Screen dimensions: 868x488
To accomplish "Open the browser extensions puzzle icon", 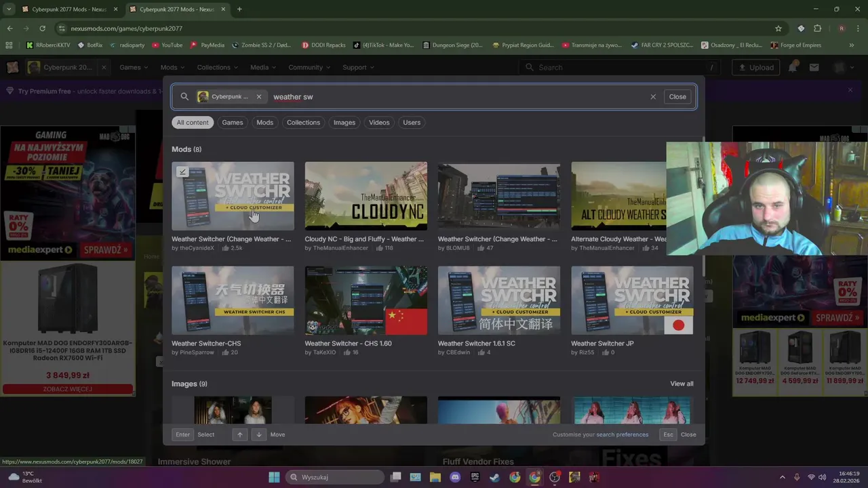I will (817, 28).
